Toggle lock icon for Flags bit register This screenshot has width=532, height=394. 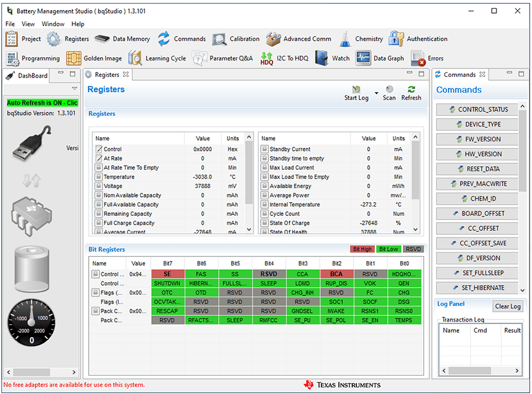tap(95, 292)
